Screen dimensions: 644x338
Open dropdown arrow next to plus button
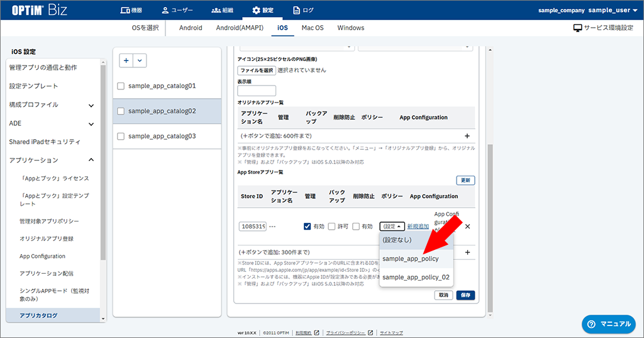(x=140, y=60)
